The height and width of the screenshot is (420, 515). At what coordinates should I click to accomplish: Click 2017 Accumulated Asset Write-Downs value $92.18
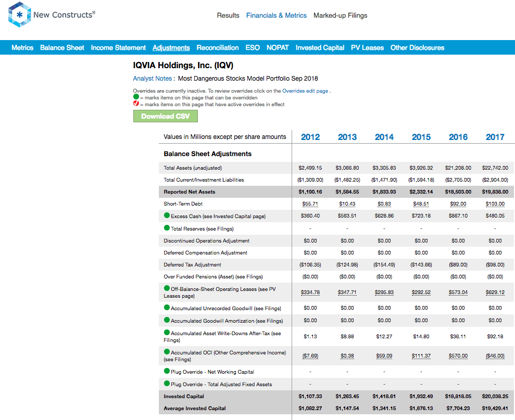(495, 336)
